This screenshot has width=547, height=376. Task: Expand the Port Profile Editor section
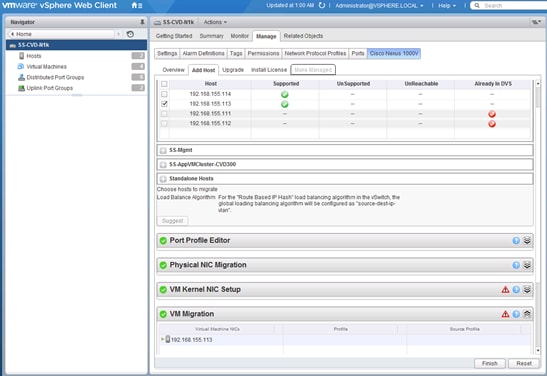tap(527, 240)
